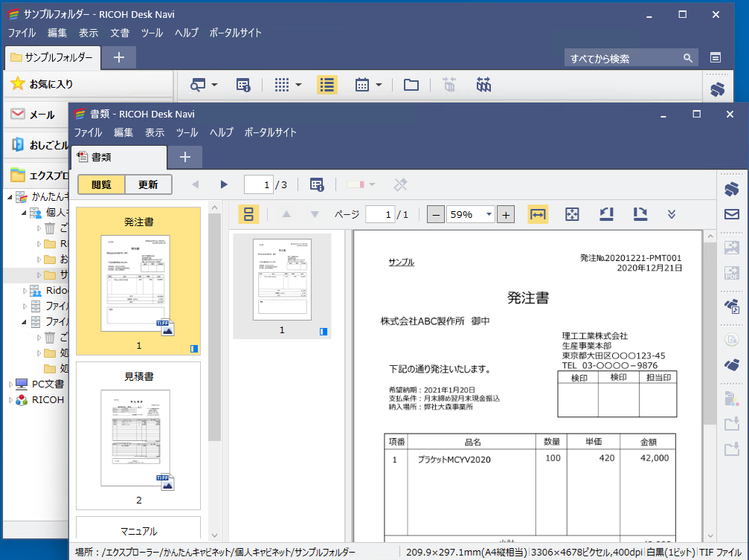Expand PC文書 tree node
This screenshot has width=749, height=560.
[10, 384]
